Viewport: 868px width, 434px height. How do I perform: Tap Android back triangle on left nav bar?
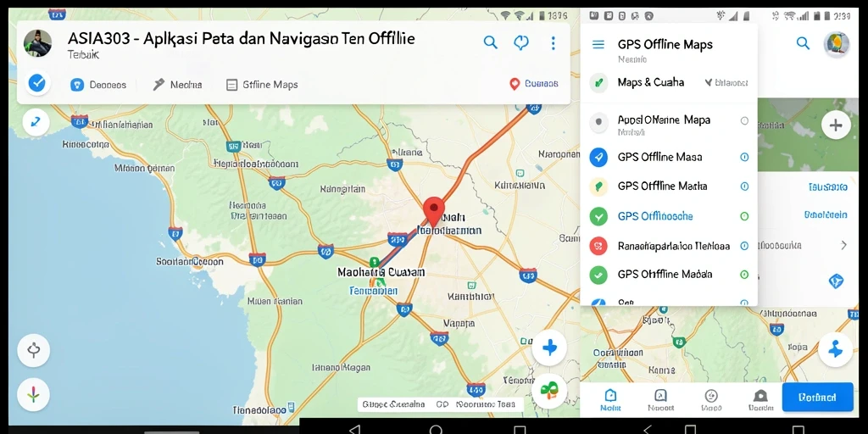(x=355, y=430)
